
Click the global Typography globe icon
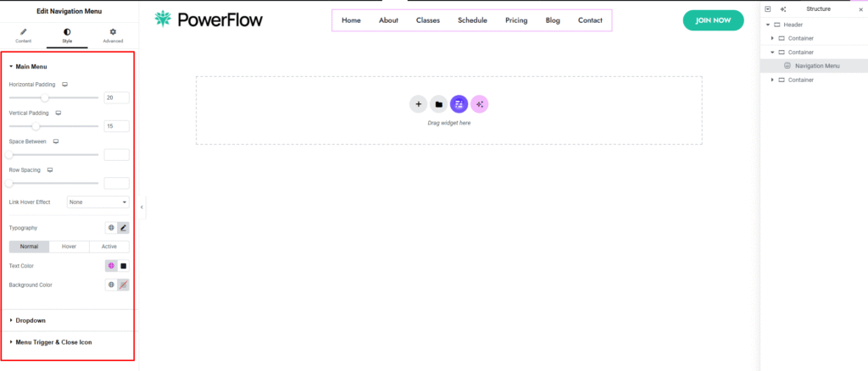[110, 228]
